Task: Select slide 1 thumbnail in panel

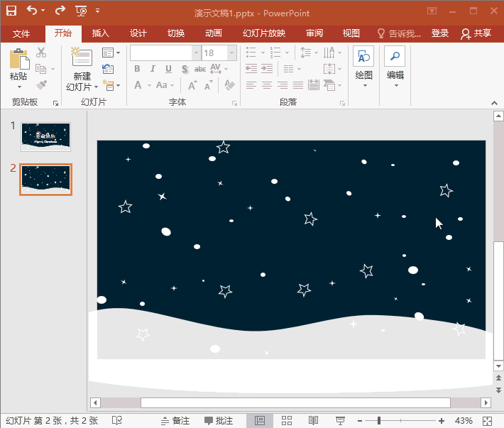Action: pos(45,136)
